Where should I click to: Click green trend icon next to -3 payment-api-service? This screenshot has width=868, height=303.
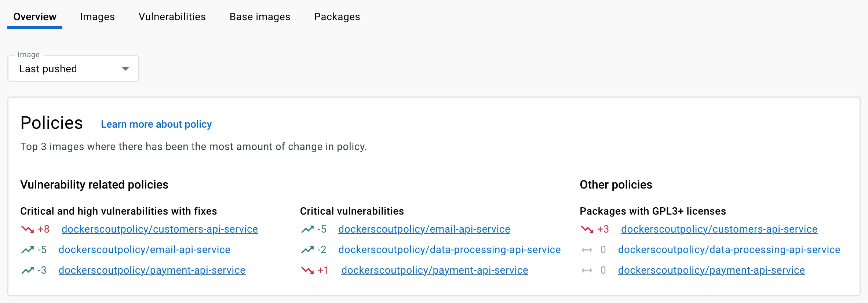click(28, 270)
